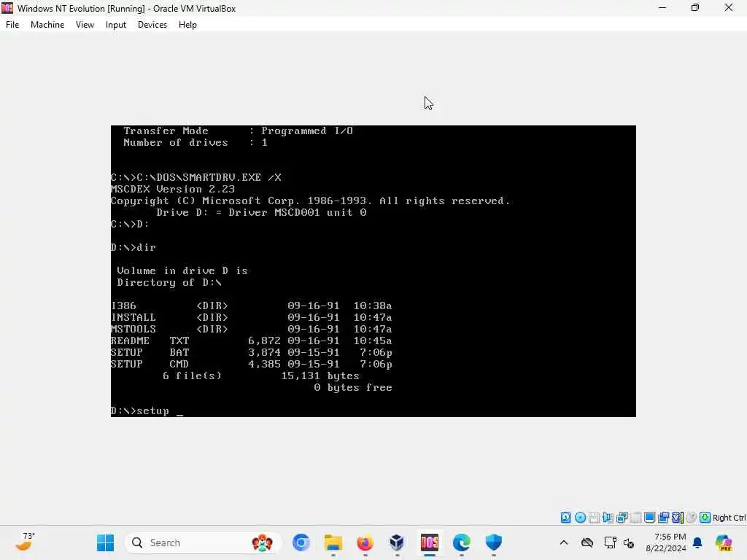Click the floppy disk status icon
Screen dimensions: 747x560
pos(594,518)
